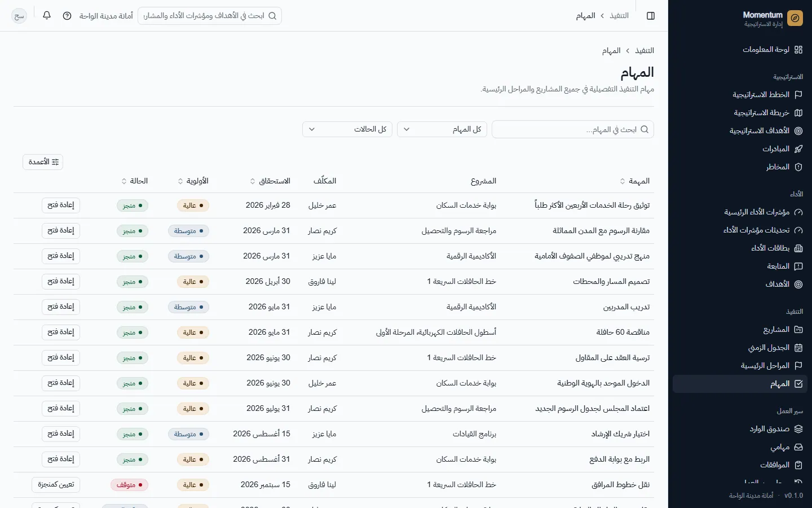The width and height of the screenshot is (812, 508).
Task: Sort table by الحالة column
Action: click(135, 181)
